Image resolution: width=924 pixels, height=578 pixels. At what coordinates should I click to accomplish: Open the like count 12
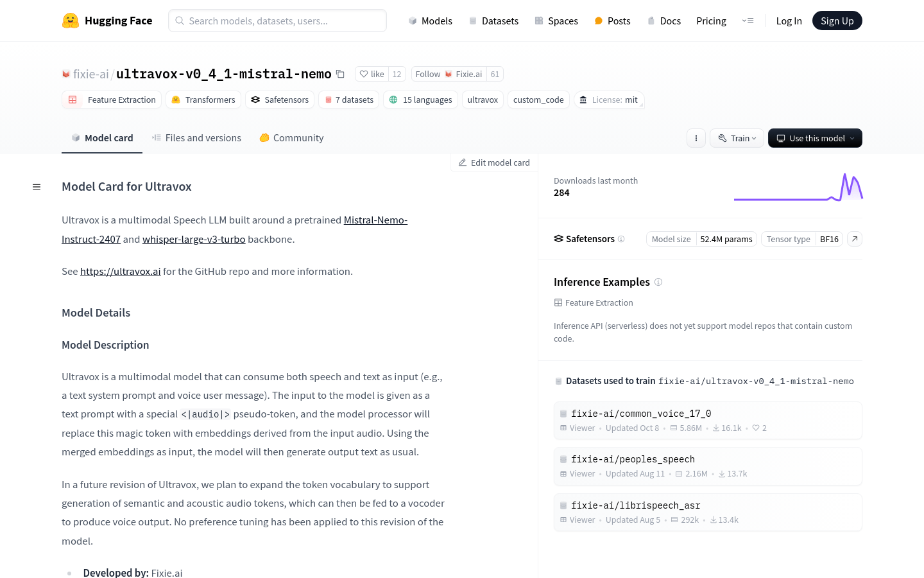pos(397,74)
